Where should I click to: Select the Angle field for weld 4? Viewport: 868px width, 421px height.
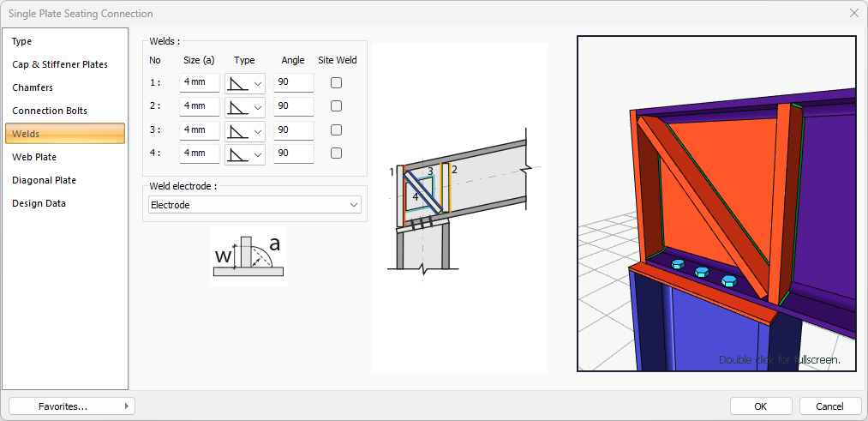coord(294,153)
